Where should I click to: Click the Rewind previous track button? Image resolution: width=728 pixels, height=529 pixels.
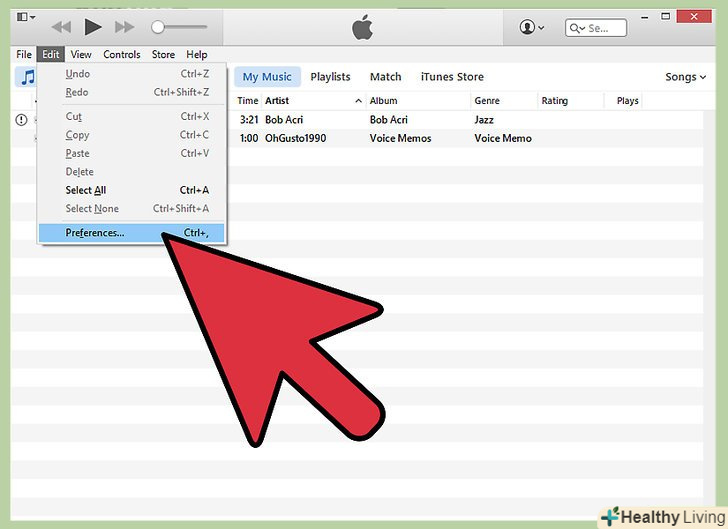[x=61, y=27]
